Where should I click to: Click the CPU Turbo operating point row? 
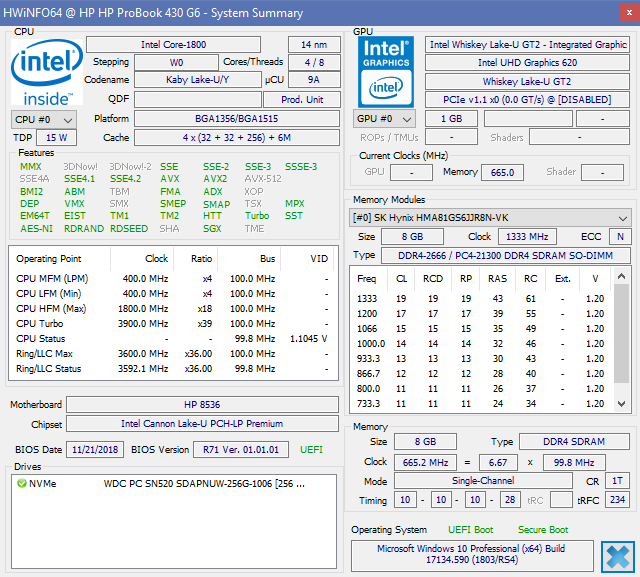point(172,324)
